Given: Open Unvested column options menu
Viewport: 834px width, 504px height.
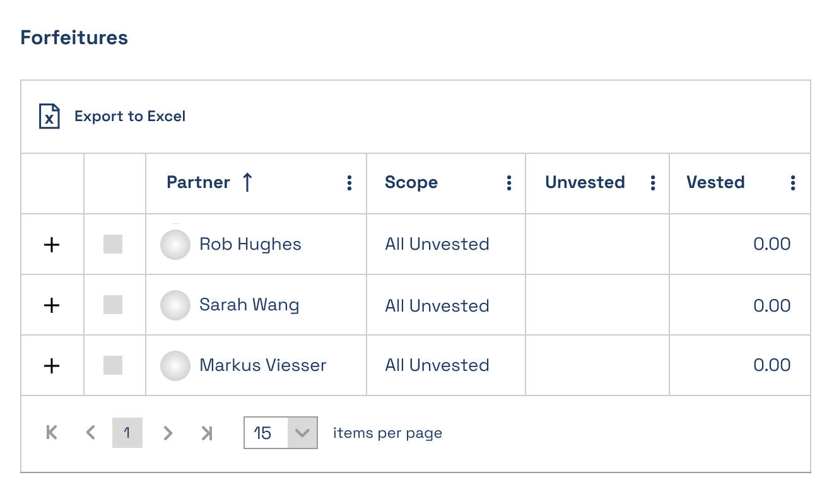Looking at the screenshot, I should coord(652,183).
